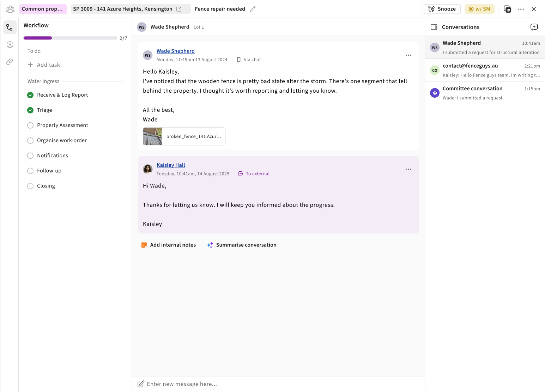Collapse the Conversations panel icon
Screen dimensions: 545x392
click(x=434, y=27)
